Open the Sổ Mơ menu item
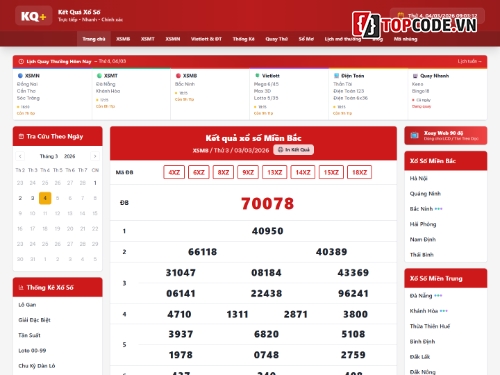500x375 pixels. pos(306,39)
